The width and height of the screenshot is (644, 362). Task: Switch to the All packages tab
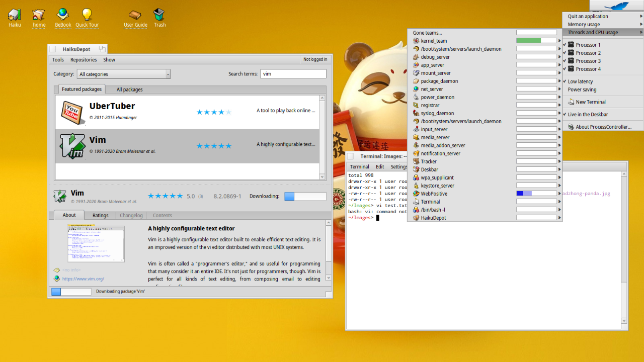(x=129, y=89)
